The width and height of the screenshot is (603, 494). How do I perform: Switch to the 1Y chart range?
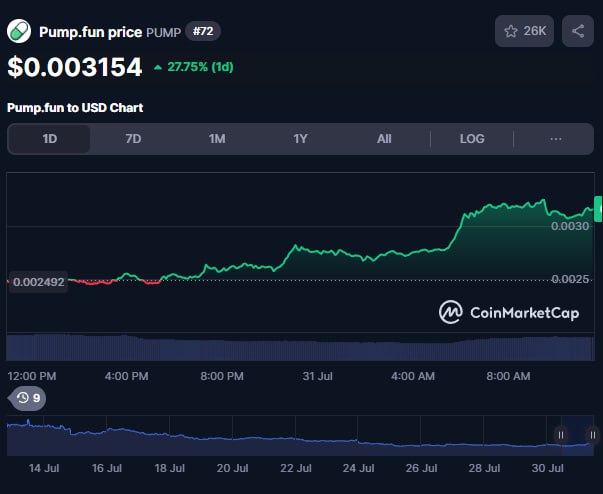(300, 139)
